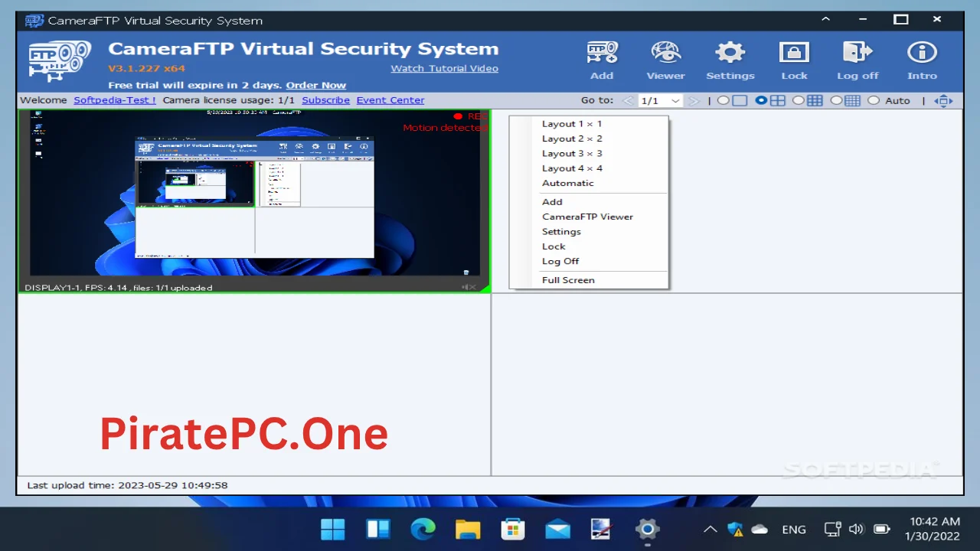This screenshot has height=551, width=980.
Task: Click the full screen arrows icon
Action: (x=944, y=101)
